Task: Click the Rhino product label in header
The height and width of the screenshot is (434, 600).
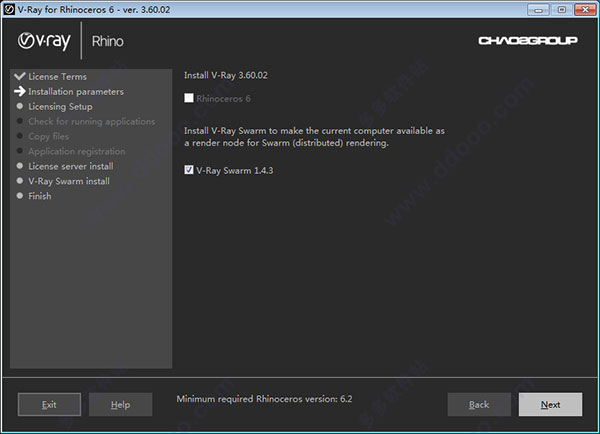Action: [x=108, y=41]
